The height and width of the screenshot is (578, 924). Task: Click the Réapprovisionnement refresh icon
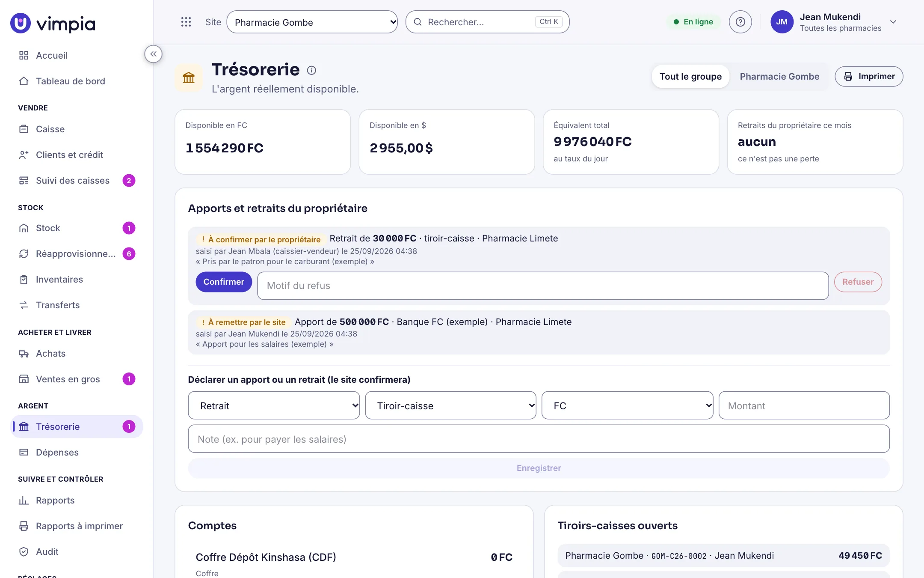click(x=24, y=253)
